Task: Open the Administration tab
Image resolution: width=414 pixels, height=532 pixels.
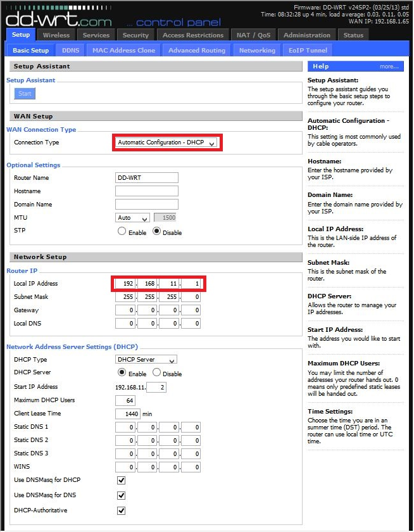Action: 307,35
